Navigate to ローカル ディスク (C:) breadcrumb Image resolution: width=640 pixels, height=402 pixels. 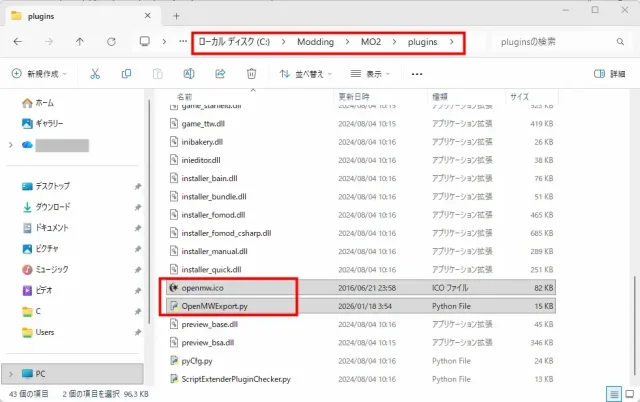[x=234, y=42]
